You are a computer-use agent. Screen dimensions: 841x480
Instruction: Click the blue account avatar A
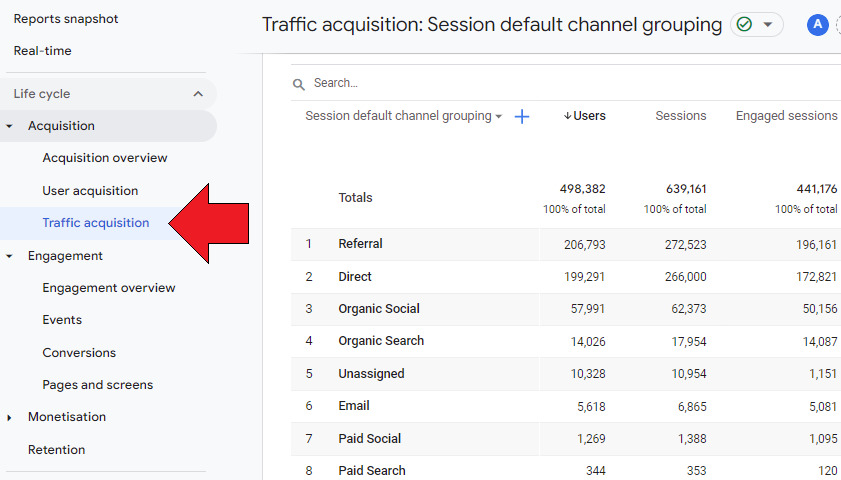tap(817, 24)
